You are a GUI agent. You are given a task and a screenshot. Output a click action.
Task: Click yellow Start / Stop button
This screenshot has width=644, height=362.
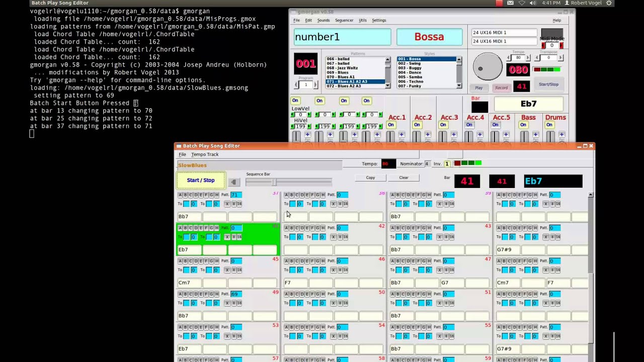pyautogui.click(x=201, y=180)
